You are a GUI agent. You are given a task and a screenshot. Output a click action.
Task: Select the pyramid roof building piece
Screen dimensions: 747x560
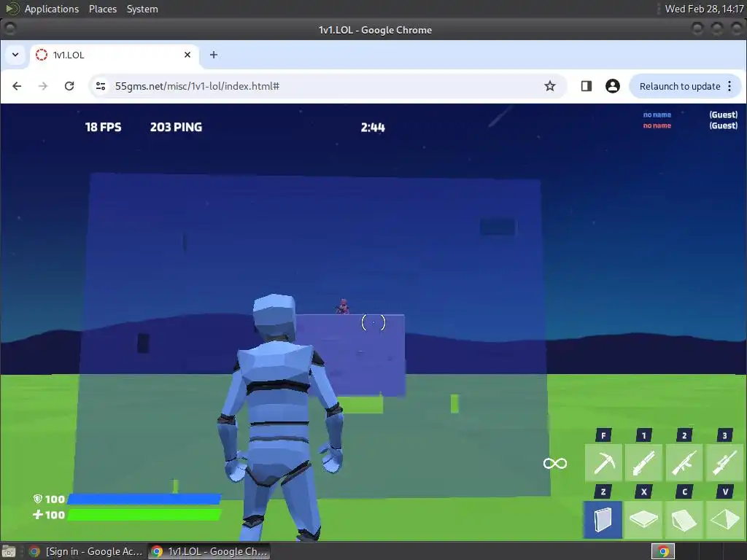click(x=724, y=519)
